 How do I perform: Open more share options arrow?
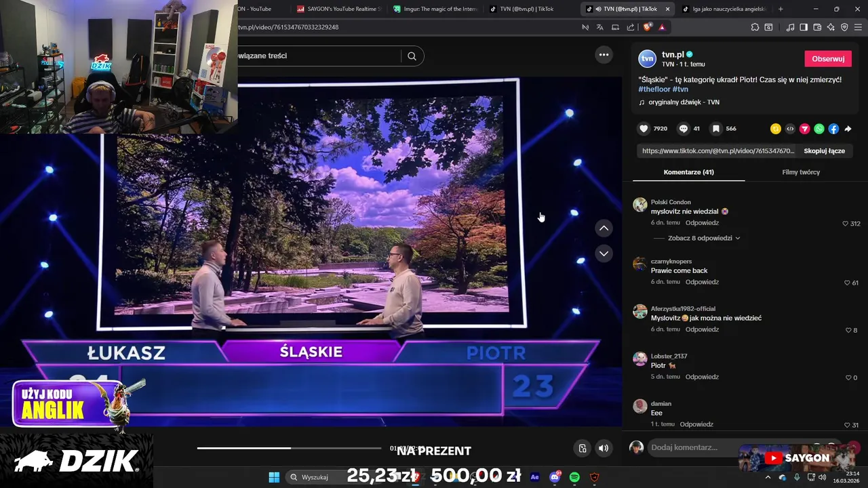848,129
